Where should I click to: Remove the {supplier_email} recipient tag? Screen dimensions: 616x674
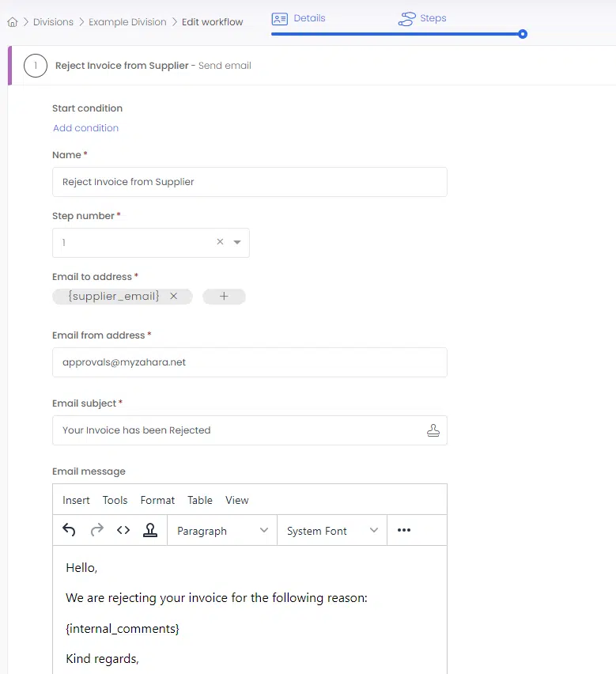173,296
